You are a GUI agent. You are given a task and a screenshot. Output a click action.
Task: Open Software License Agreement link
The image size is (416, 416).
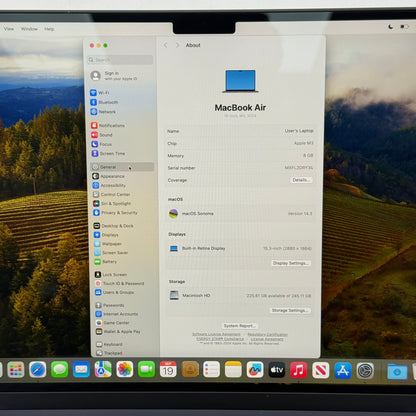tap(216, 334)
